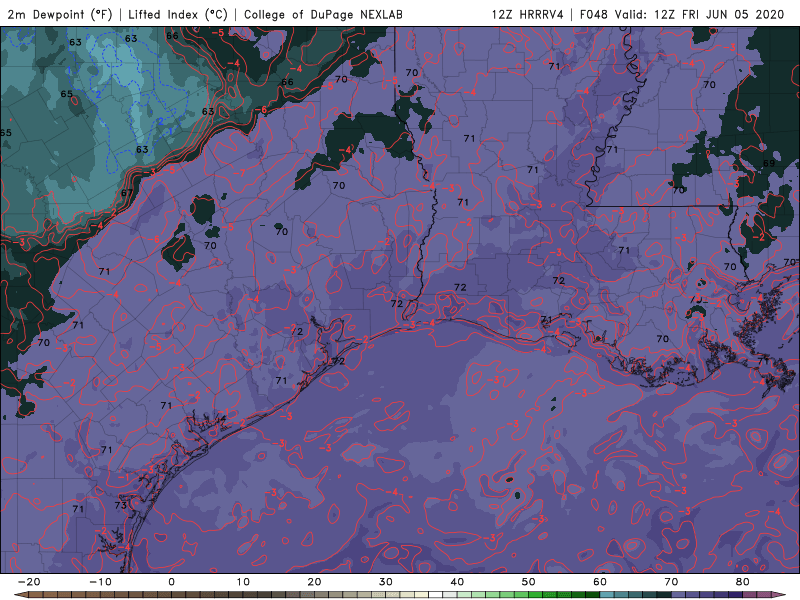800x600 pixels.
Task: Click the "73" dewpoint value on the map
Action: tap(120, 505)
